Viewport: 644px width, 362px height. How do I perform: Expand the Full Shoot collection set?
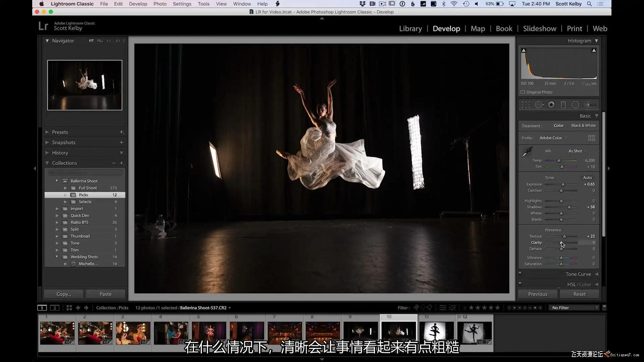pyautogui.click(x=65, y=188)
